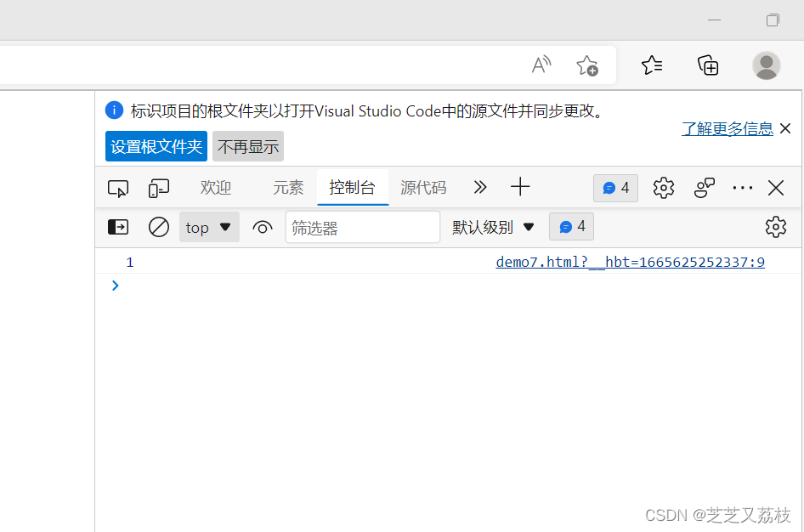Click the user profile avatar
Screen dimensions: 804x532
(x=766, y=65)
